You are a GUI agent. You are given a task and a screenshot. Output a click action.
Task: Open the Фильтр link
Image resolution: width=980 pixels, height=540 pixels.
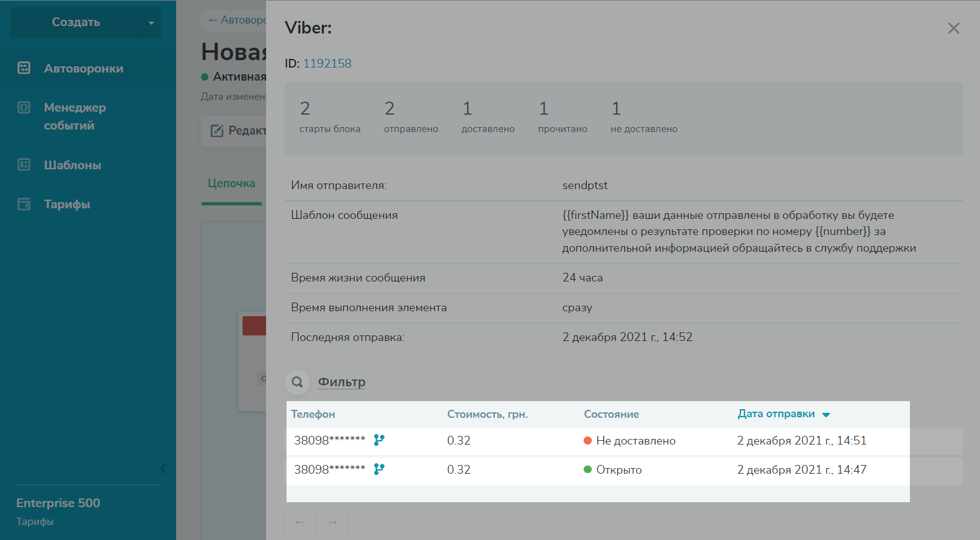(341, 383)
